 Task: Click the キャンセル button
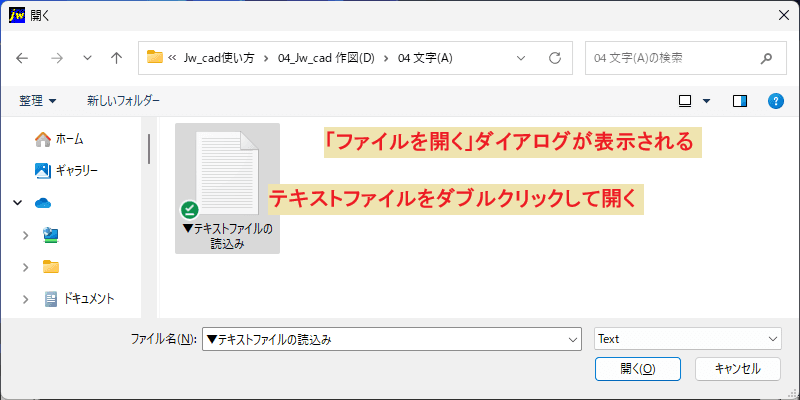coord(738,369)
